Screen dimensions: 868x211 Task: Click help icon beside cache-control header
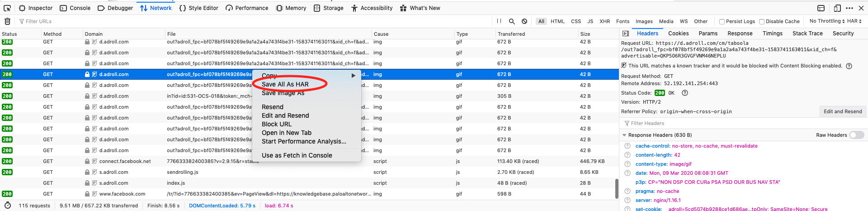627,146
